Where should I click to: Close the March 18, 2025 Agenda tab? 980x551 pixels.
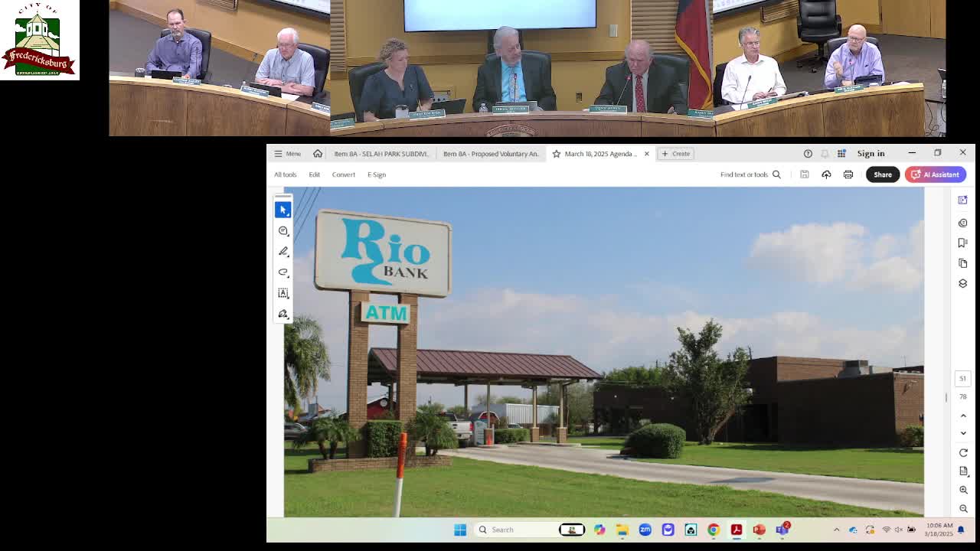coord(647,154)
